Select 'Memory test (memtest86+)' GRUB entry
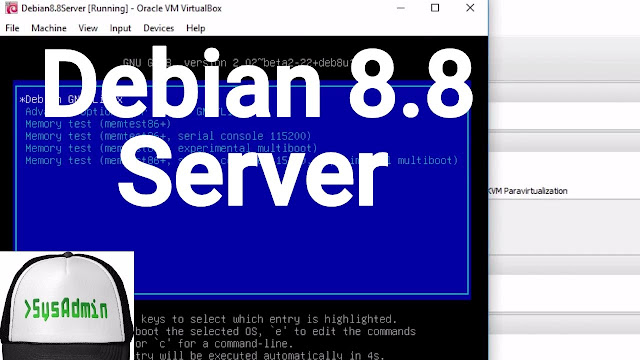This screenshot has height=360, width=640. (x=98, y=124)
